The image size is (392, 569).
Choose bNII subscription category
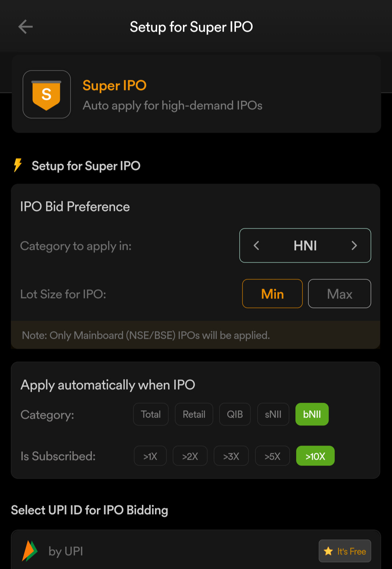[312, 414]
